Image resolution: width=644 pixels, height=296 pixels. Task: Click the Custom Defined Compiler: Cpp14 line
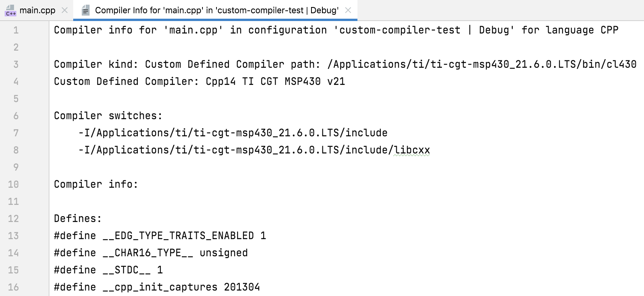(199, 81)
